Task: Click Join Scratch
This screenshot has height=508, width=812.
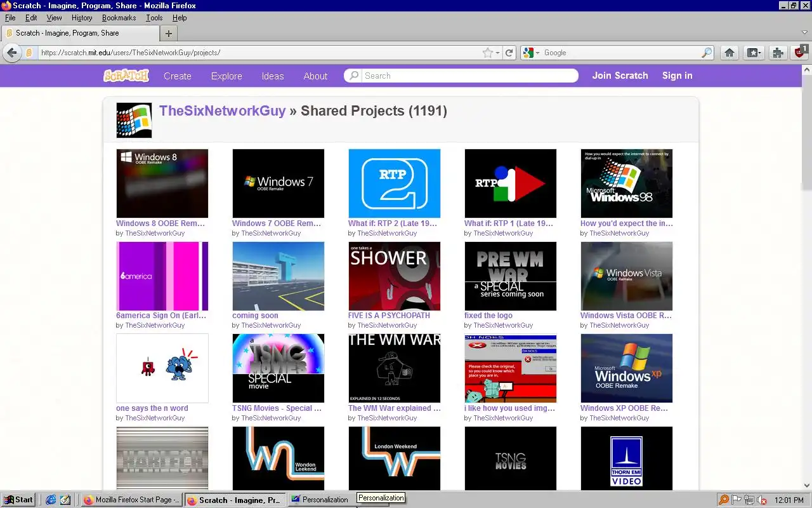Action: [620, 75]
